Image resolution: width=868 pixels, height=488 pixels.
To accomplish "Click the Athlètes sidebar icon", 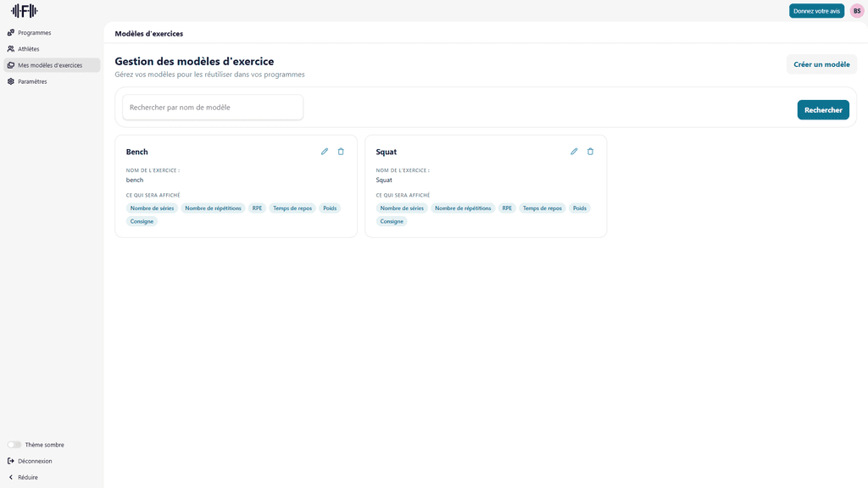I will (x=11, y=49).
